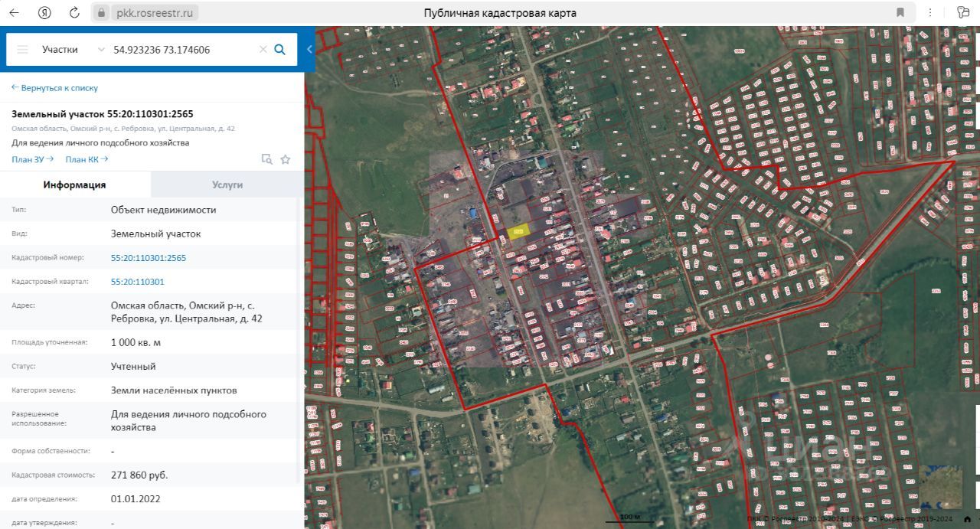This screenshot has width=980, height=529.
Task: Go back with the browser back arrow
Action: pos(14,12)
